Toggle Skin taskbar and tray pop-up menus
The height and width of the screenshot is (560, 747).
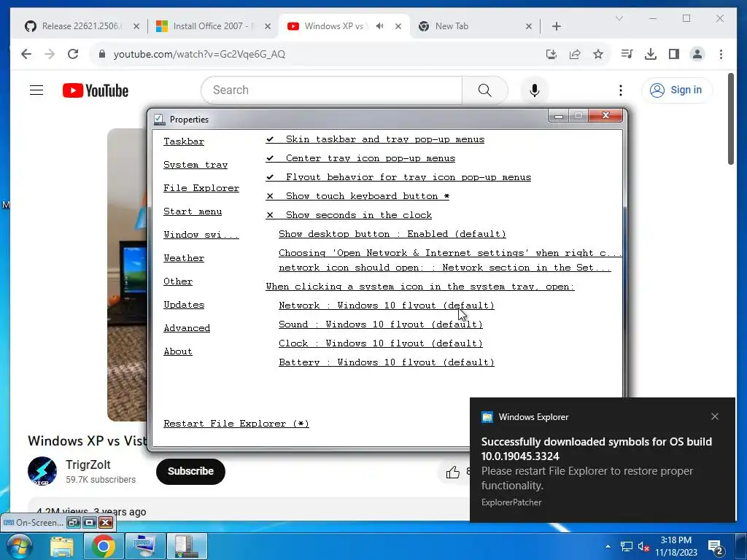375,139
